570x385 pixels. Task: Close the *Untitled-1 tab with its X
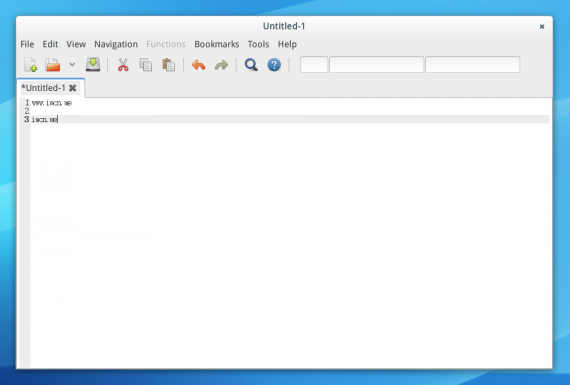[x=73, y=88]
